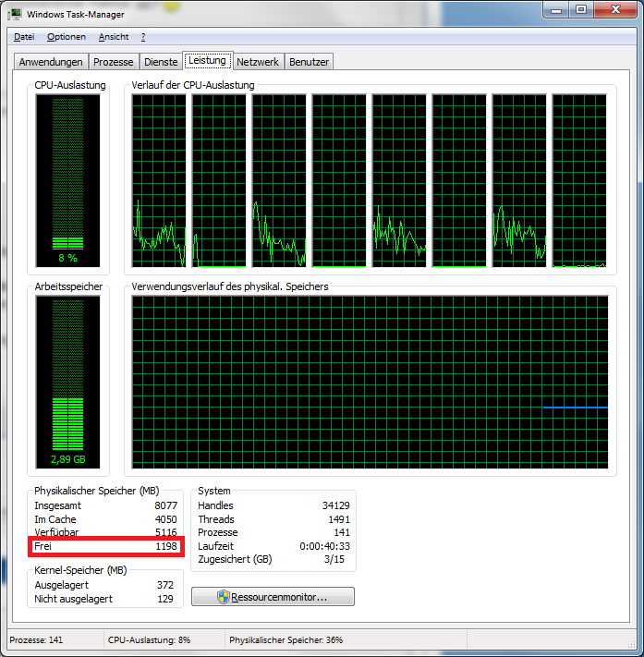Click the seventh CPU core history graph

[519, 180]
